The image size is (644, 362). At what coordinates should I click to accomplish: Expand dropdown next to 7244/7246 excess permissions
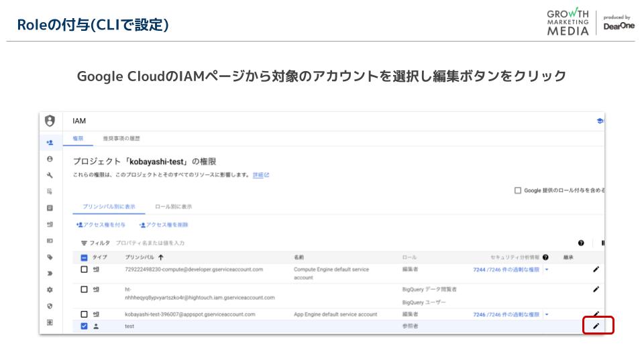547,269
